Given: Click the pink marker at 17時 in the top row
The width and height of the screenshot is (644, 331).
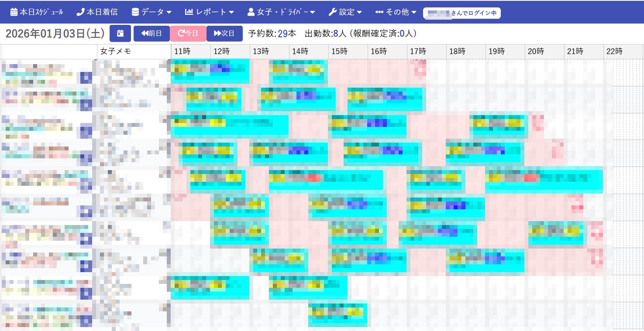Looking at the screenshot, I should (x=420, y=68).
